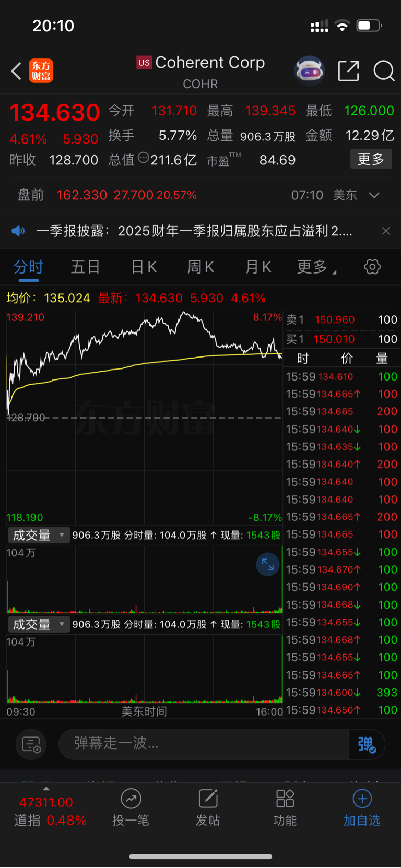Dismiss the 一季报披露 news banner
The image size is (401, 868).
386,231
